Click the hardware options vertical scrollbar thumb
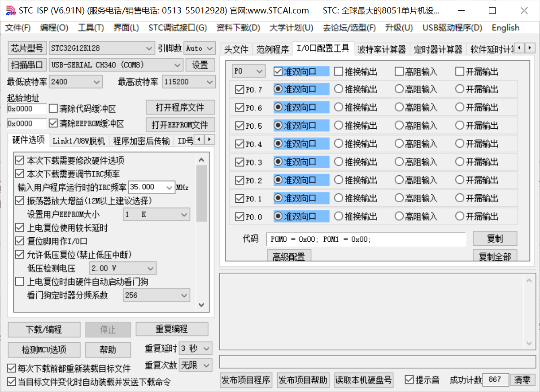This screenshot has height=392, width=540. pyautogui.click(x=201, y=193)
